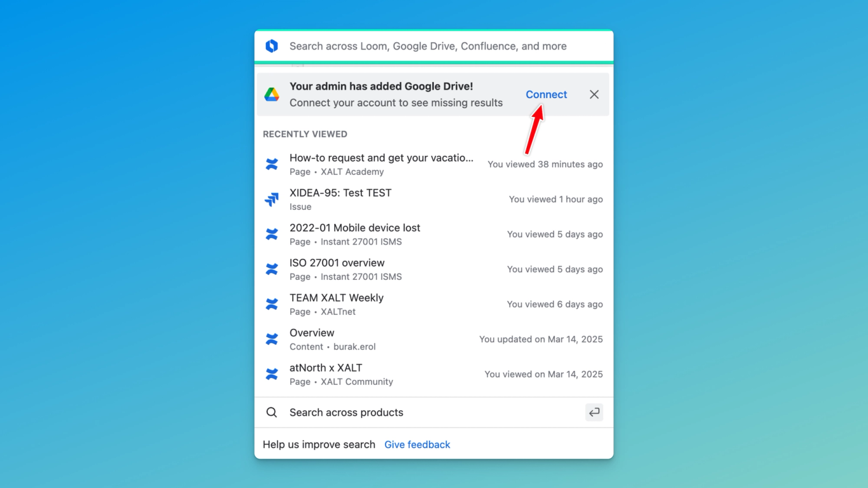Click Confluence icon beside TEAM XALT Weekly

click(272, 305)
